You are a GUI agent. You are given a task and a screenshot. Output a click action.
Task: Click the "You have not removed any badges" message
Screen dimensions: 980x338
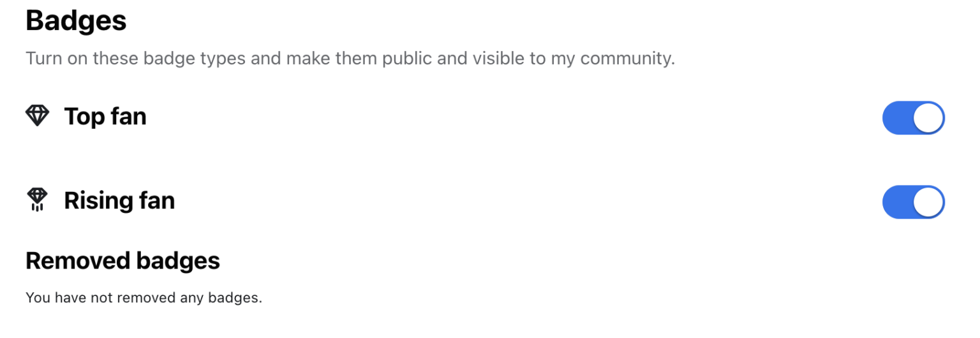pyautogui.click(x=144, y=298)
